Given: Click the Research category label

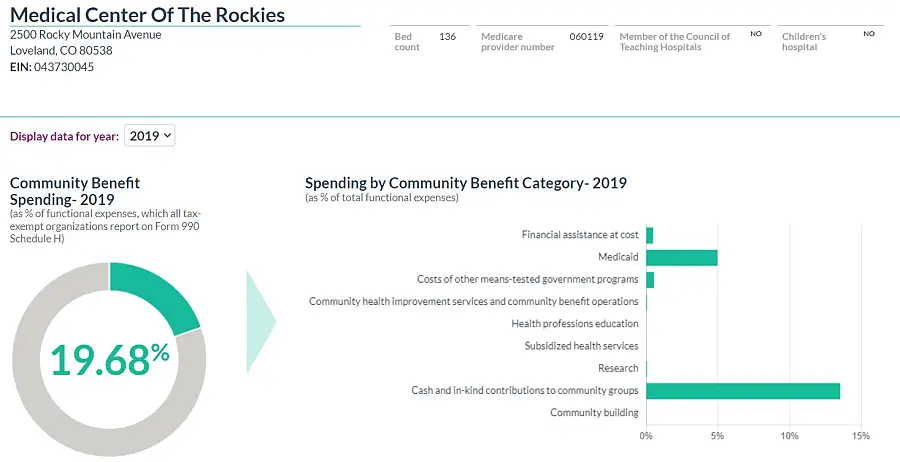Looking at the screenshot, I should coord(618,368).
